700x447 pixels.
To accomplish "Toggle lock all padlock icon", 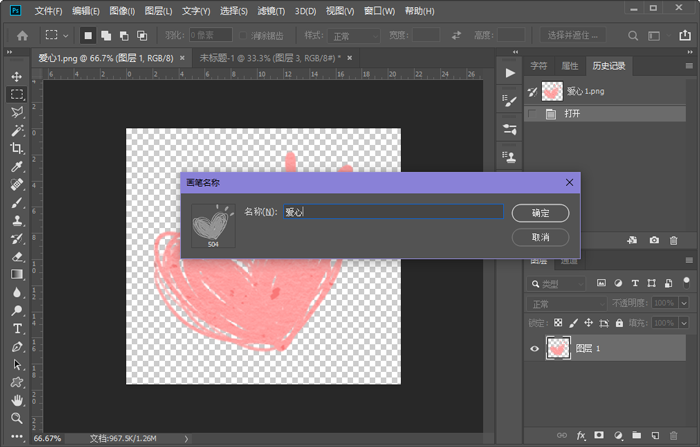I will coord(619,322).
